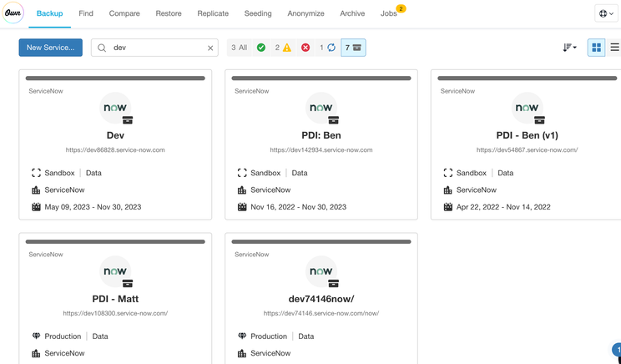Open the PDI: Ben service title
This screenshot has height=364, width=621.
tap(321, 135)
